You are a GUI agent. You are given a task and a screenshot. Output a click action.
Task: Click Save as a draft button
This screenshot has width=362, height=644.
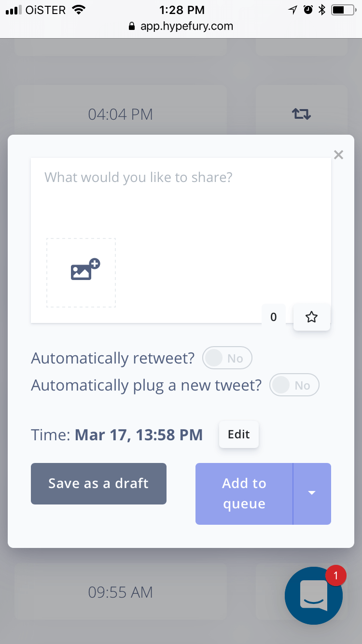pyautogui.click(x=98, y=484)
